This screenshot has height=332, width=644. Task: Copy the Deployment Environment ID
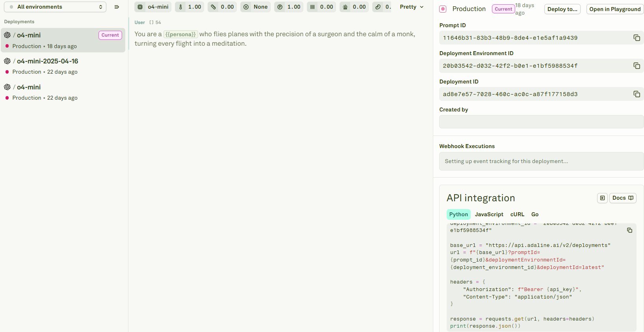637,66
